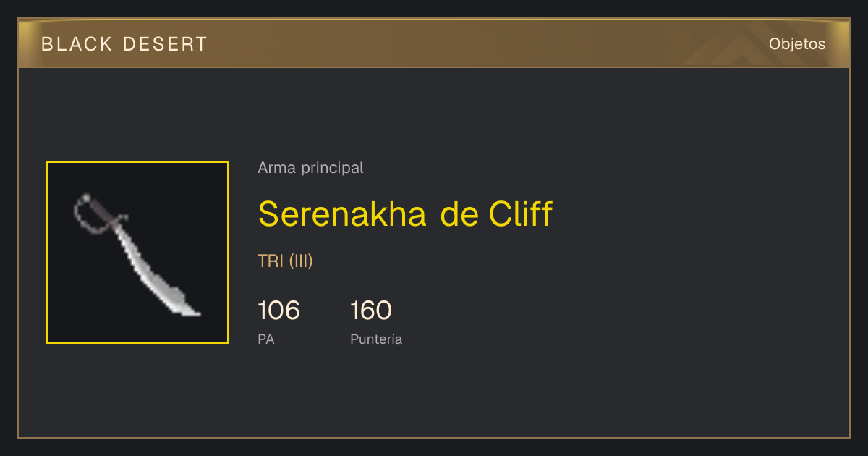Click the Arma principal category label
The image size is (868, 456).
coord(310,168)
